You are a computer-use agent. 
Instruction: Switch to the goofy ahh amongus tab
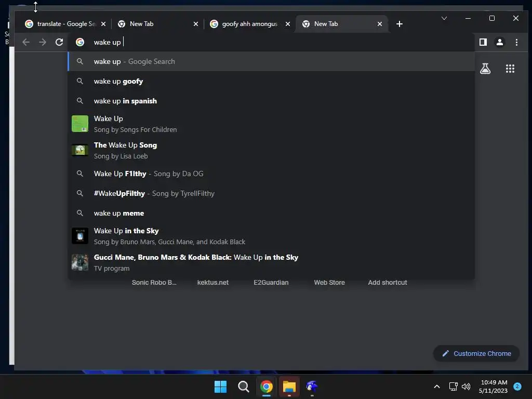click(249, 24)
